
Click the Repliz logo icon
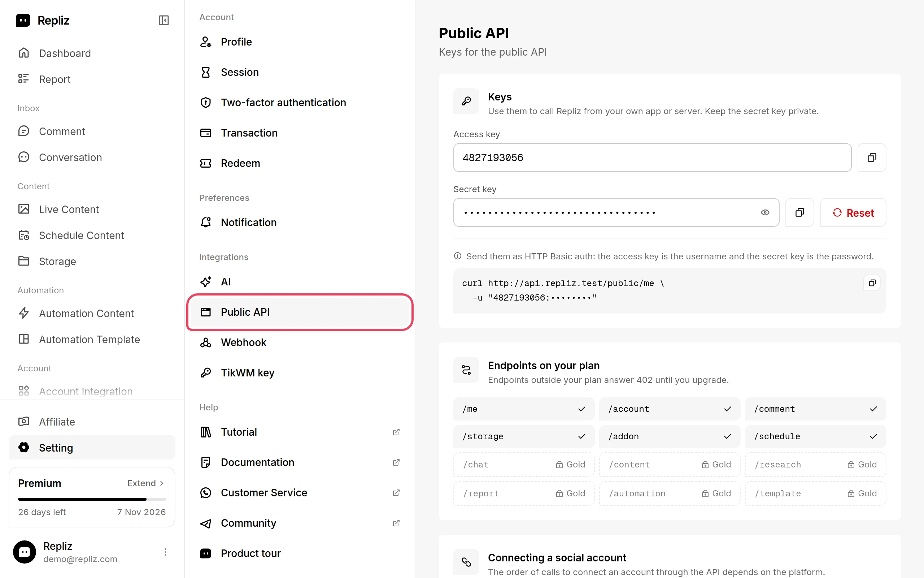point(23,20)
